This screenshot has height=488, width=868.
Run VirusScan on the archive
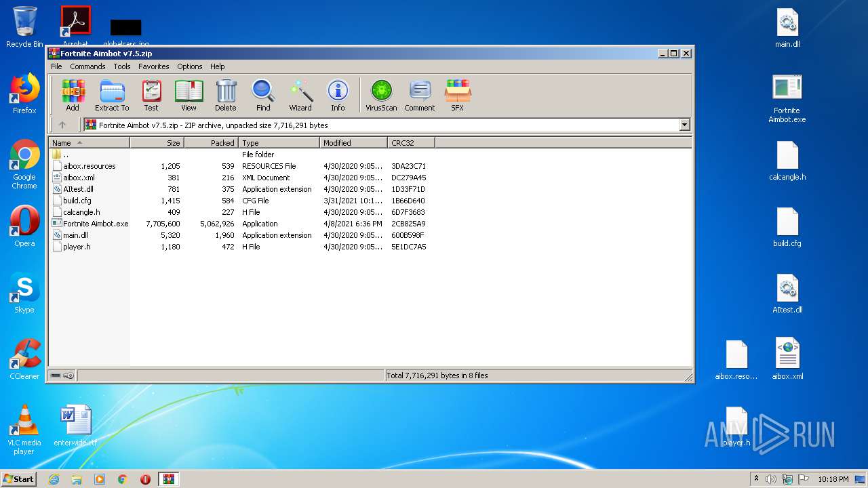(381, 95)
